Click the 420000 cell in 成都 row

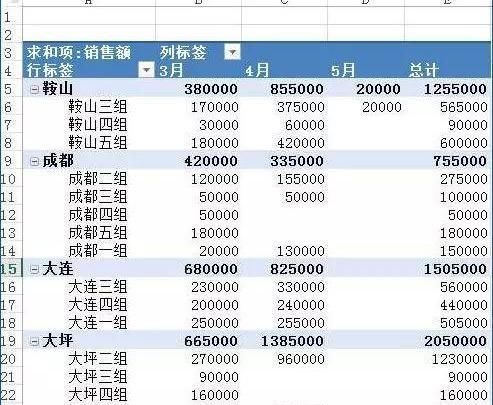point(211,161)
